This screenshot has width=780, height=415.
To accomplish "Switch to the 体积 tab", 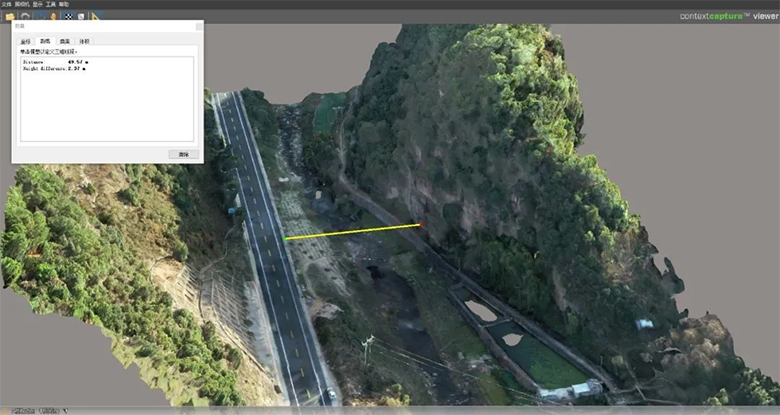I will click(84, 41).
